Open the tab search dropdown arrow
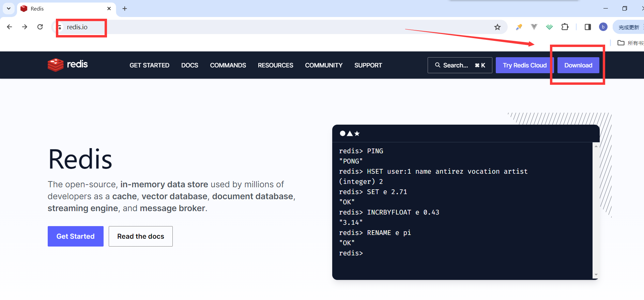644x300 pixels. coord(9,9)
